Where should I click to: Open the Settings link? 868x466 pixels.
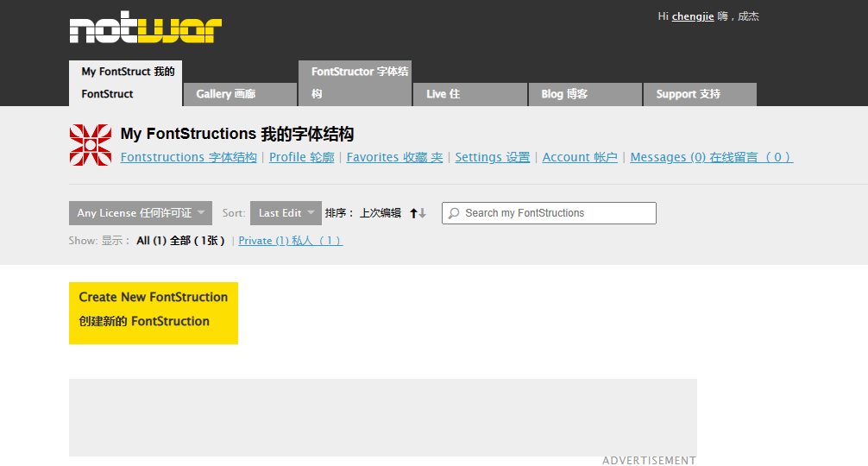click(x=493, y=157)
